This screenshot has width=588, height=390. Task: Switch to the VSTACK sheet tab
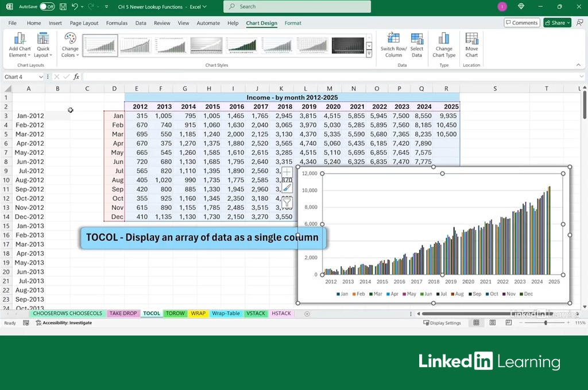click(x=256, y=314)
